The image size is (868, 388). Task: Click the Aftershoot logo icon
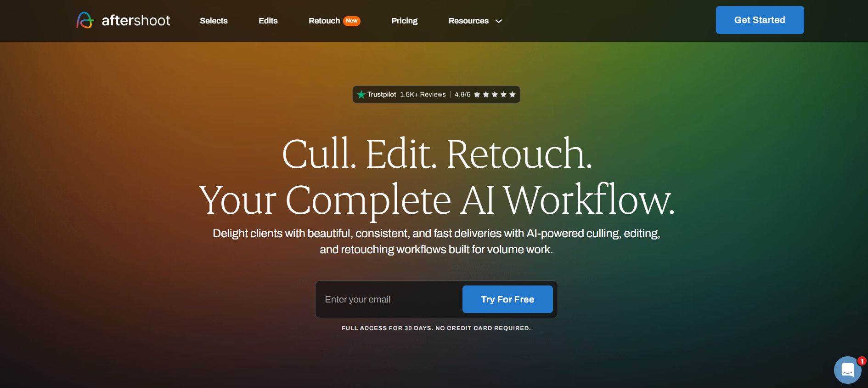click(85, 20)
